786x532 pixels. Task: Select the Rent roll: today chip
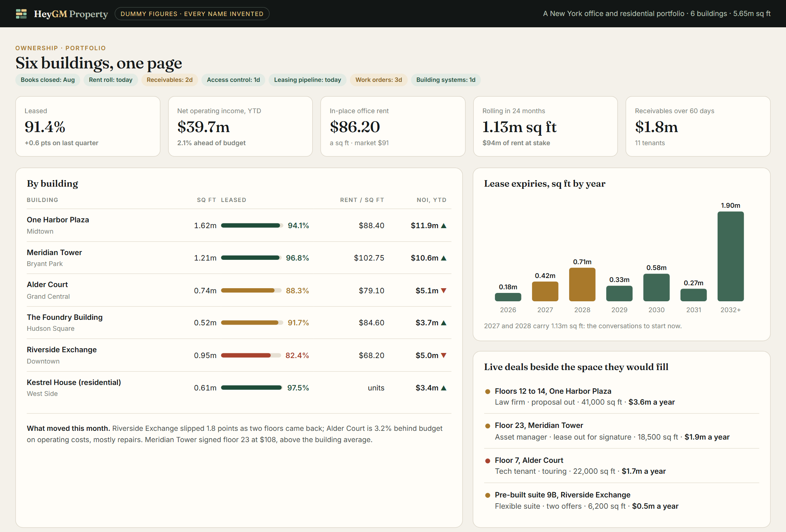111,80
